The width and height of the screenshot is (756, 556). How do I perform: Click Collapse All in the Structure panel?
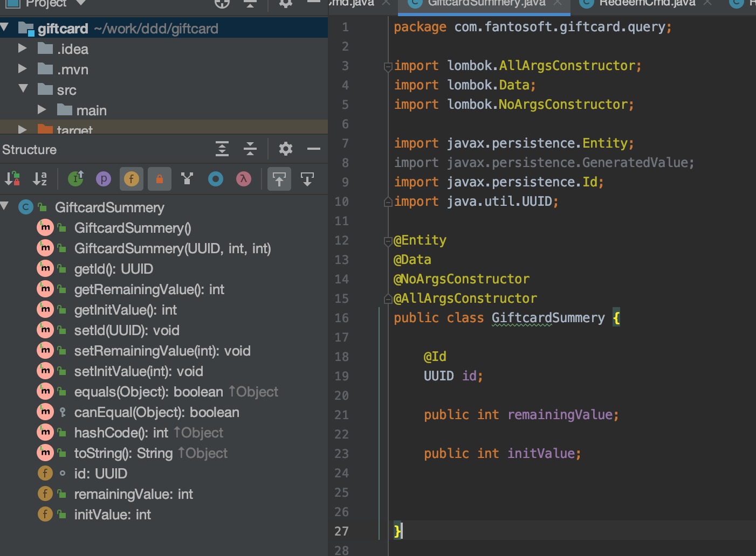coord(250,149)
